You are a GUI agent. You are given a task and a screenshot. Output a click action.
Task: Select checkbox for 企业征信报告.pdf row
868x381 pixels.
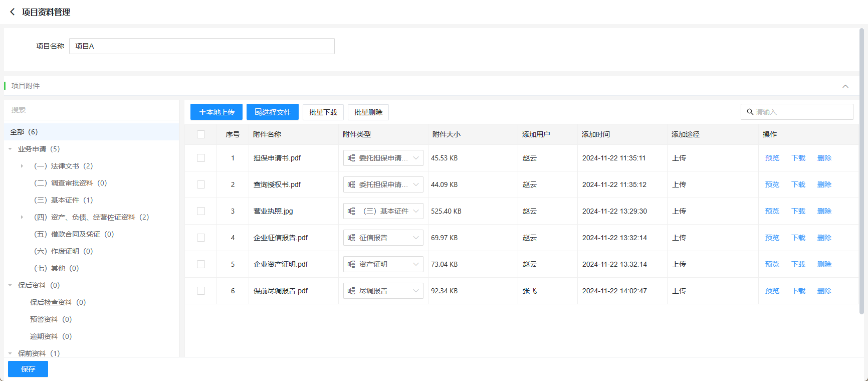pyautogui.click(x=201, y=238)
